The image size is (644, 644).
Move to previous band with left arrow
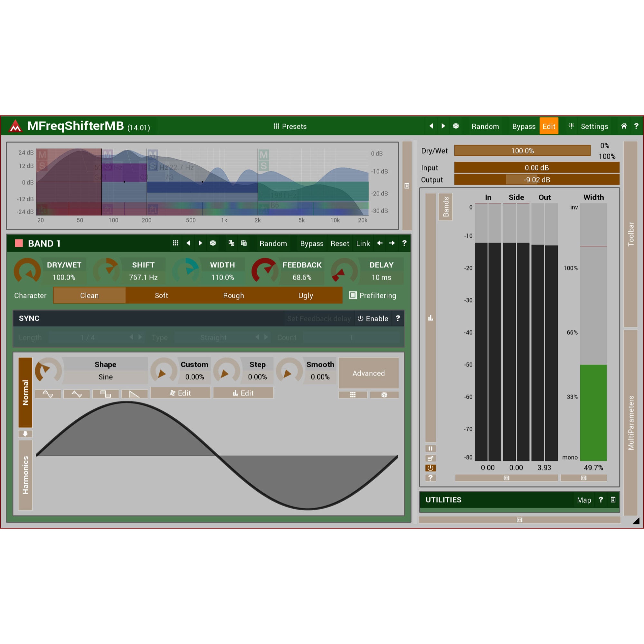click(x=380, y=243)
